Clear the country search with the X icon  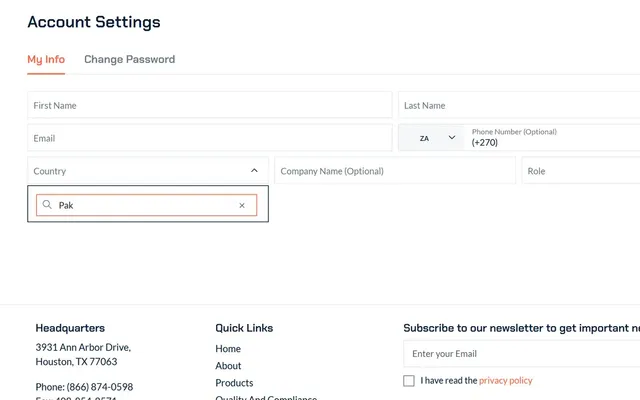click(x=242, y=205)
